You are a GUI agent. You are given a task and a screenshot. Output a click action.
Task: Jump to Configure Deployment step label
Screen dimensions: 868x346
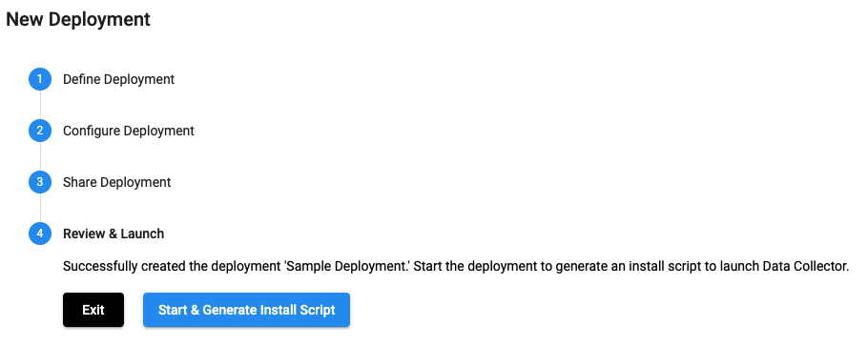[129, 131]
